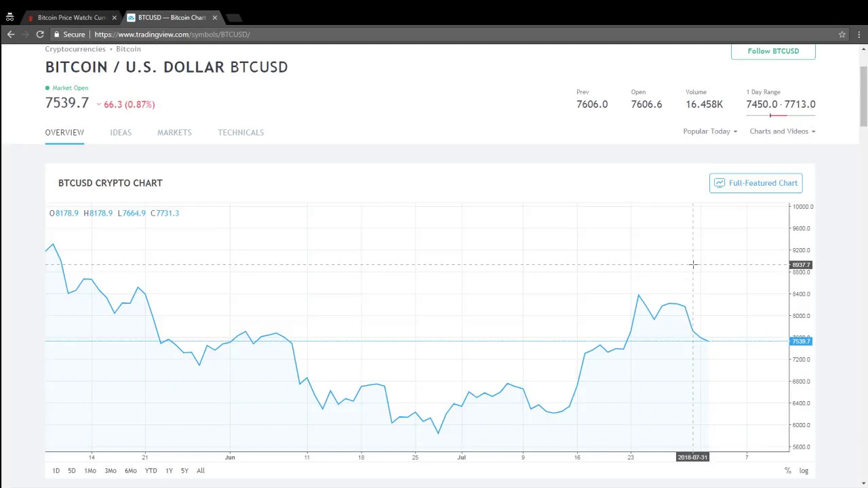The image size is (868, 488).
Task: Set chart range to 5D
Action: (x=71, y=470)
